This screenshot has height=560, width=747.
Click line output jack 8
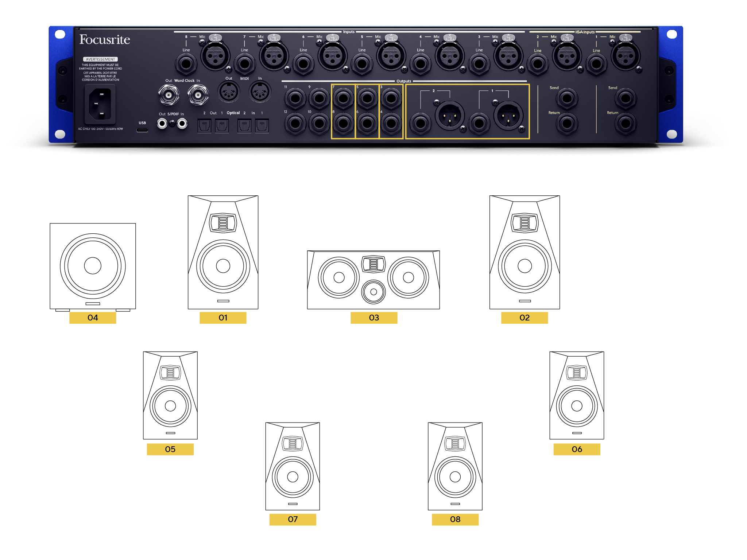[x=343, y=124]
